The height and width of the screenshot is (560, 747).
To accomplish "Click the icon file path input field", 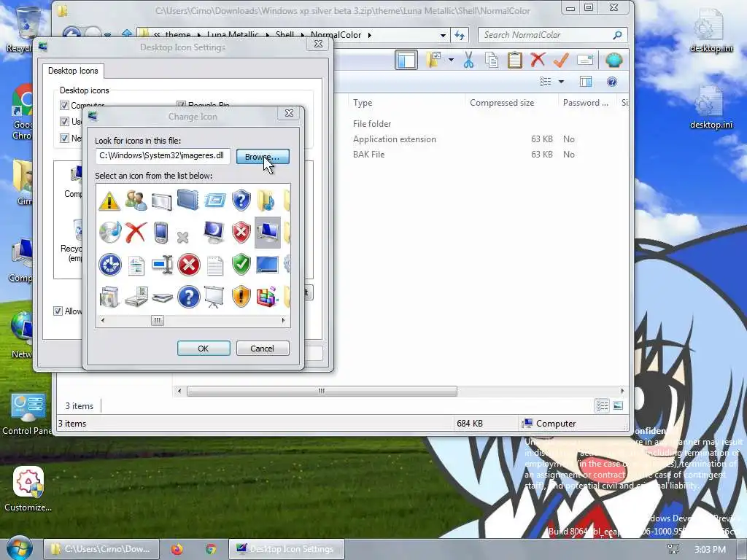I will pos(163,156).
